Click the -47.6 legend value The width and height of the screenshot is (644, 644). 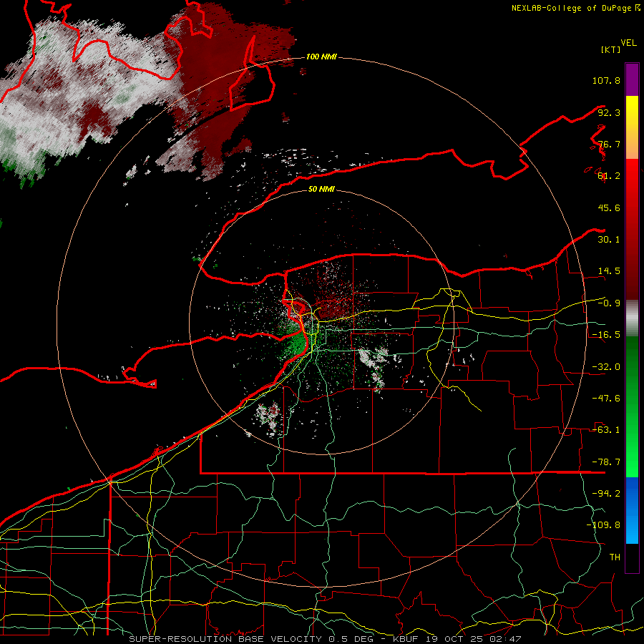coord(606,399)
